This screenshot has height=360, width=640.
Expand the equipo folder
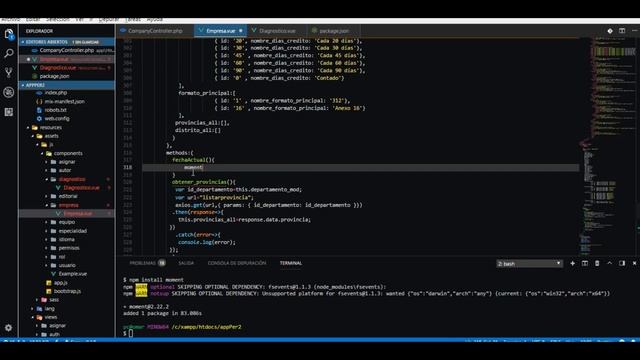tap(47, 222)
